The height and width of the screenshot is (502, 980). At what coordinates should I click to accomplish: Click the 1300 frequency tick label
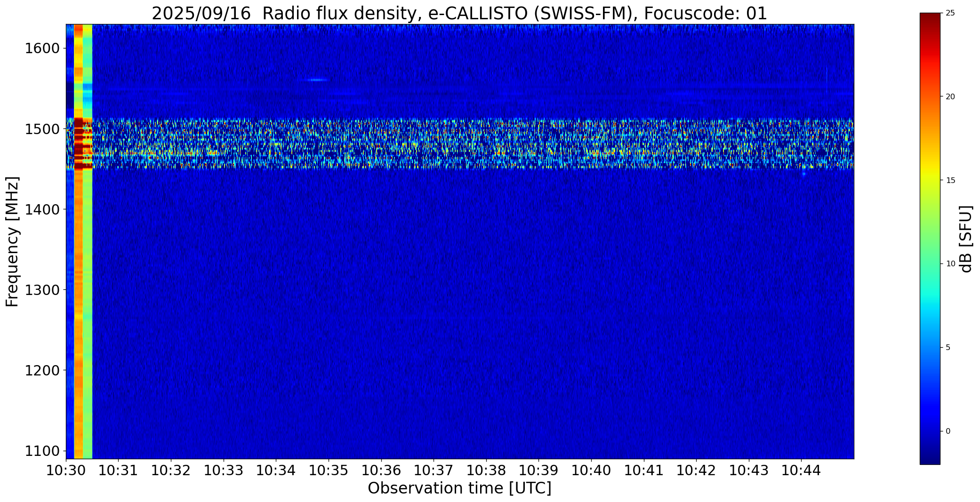(42, 290)
